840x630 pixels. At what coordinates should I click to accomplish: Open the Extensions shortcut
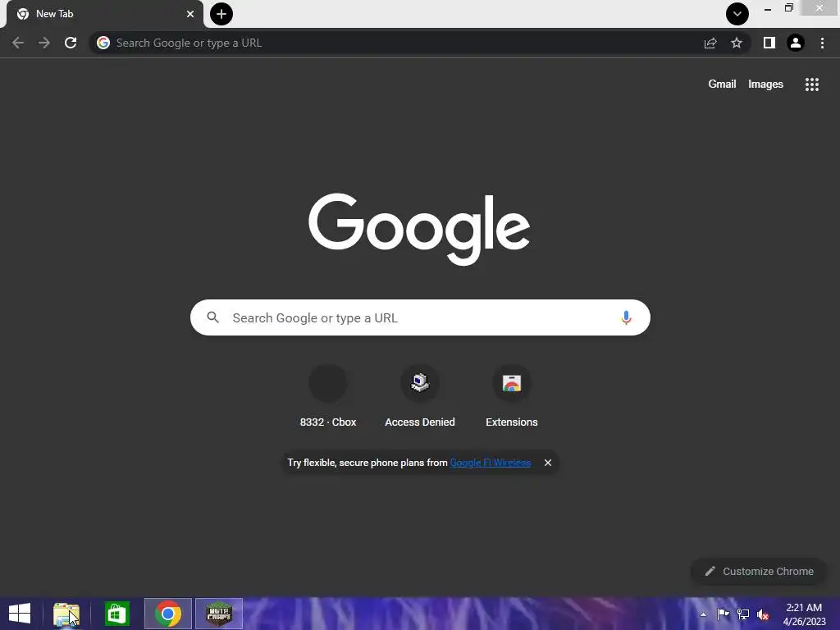pos(512,397)
